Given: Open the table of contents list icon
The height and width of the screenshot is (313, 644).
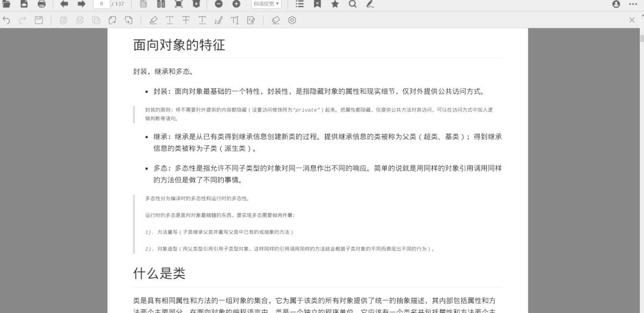Looking at the screenshot, I should click(300, 4).
